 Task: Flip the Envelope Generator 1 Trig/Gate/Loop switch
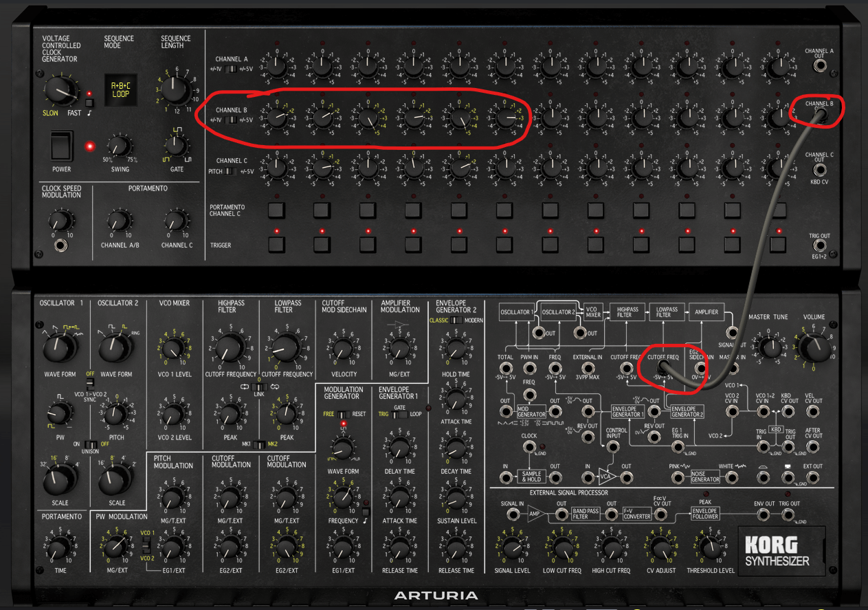coord(399,414)
